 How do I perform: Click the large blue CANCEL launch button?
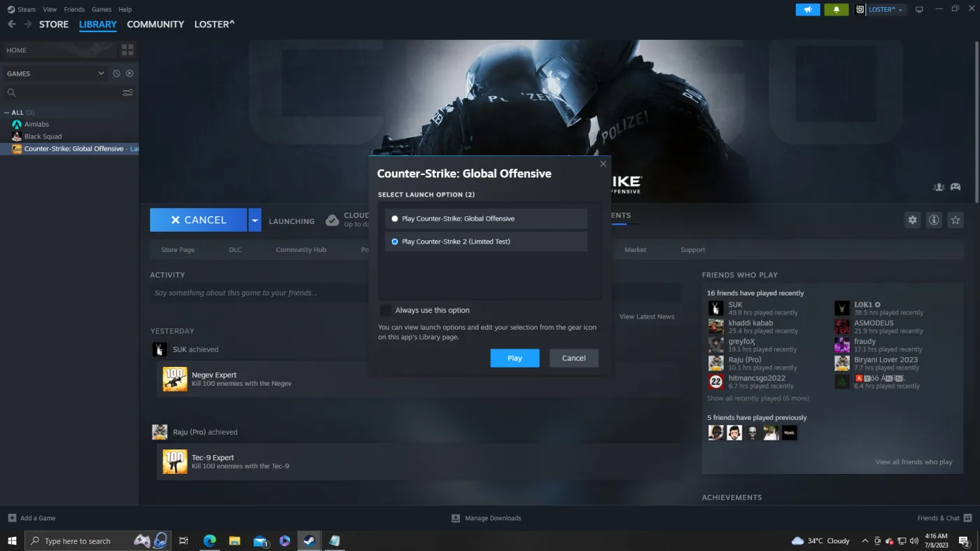[198, 220]
